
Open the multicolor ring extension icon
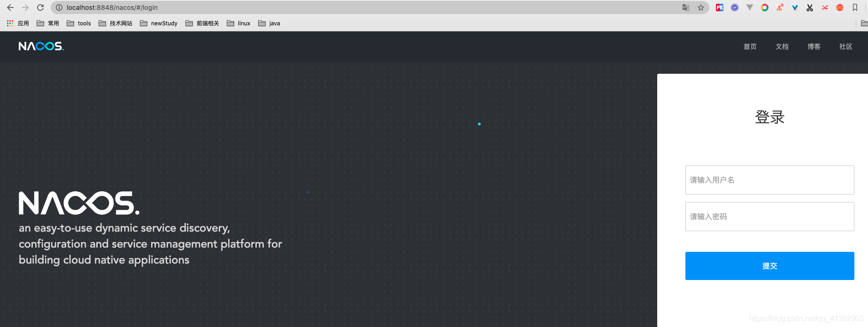tap(765, 8)
